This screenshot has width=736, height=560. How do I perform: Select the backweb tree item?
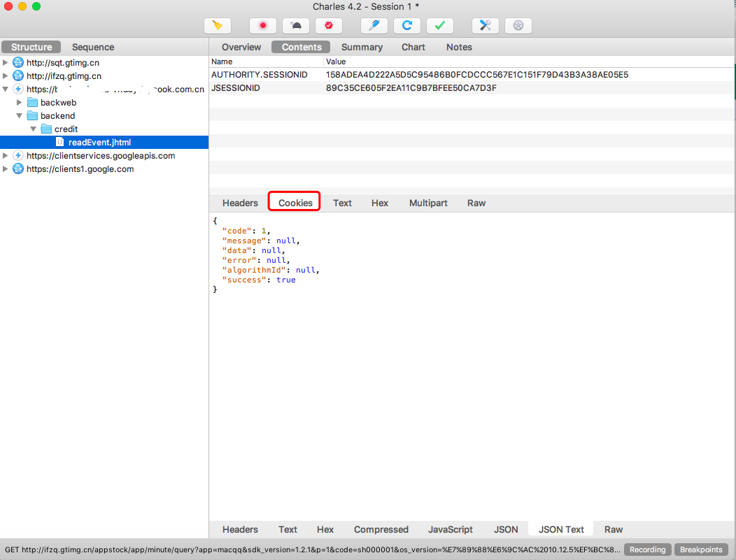[58, 102]
